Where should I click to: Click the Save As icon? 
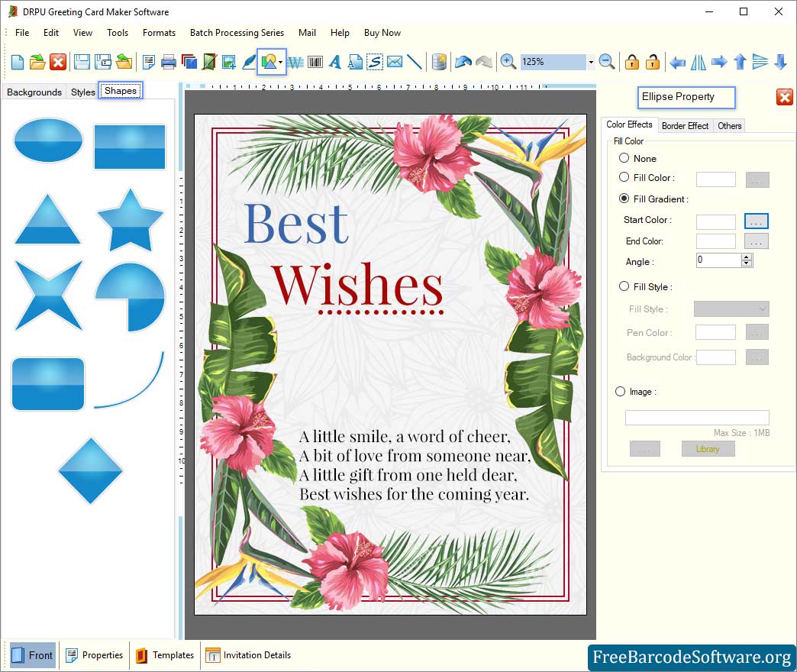tap(103, 62)
